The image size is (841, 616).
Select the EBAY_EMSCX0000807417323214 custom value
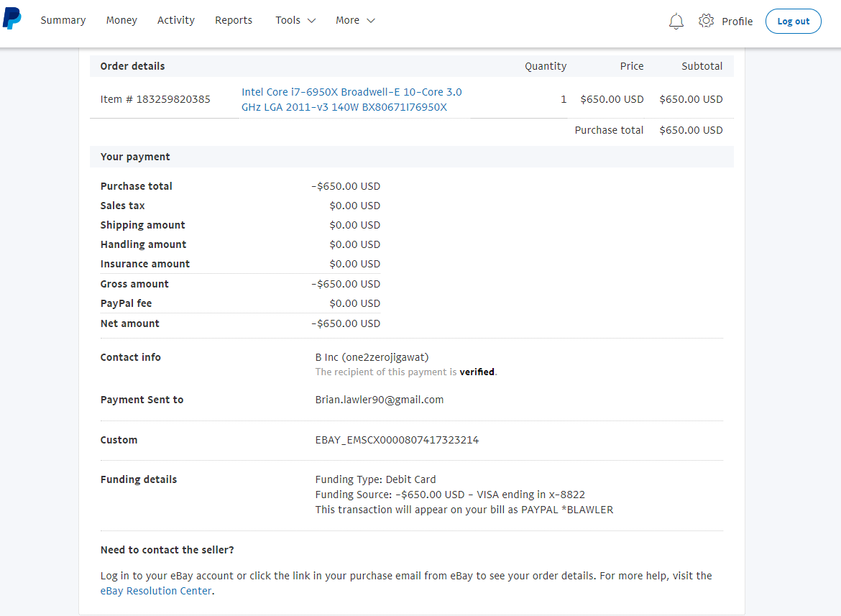397,440
